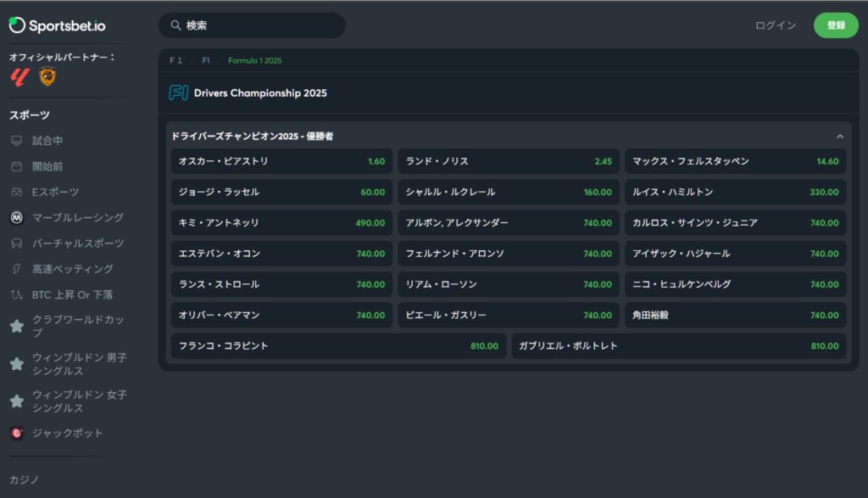Viewport: 868px width, 498px height.
Task: Open ジャックポット in the sidebar
Action: [68, 434]
